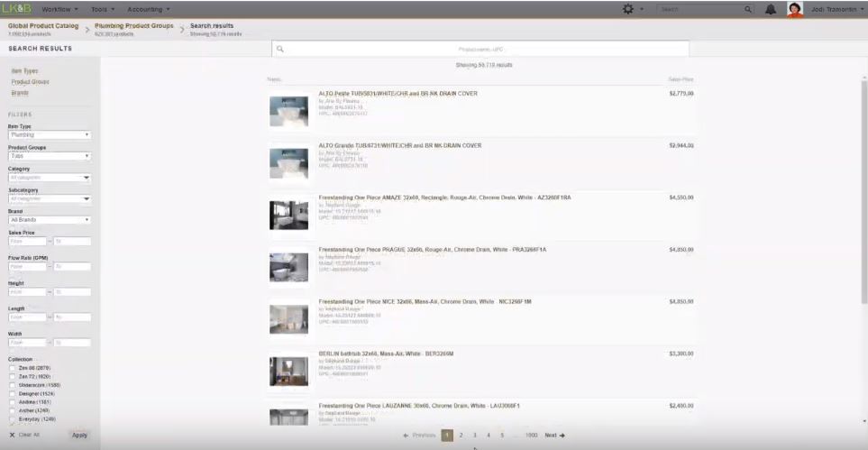Click the Sales Price From field

click(27, 241)
